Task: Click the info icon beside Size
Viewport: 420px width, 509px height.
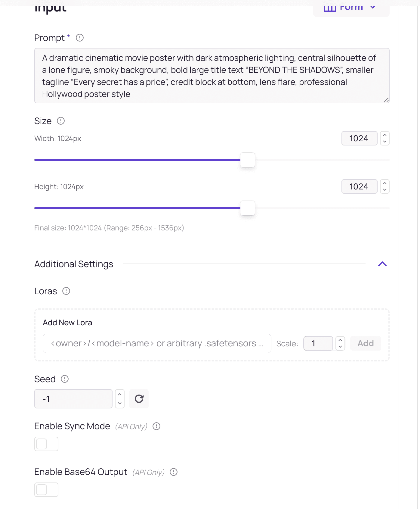Action: [x=61, y=121]
